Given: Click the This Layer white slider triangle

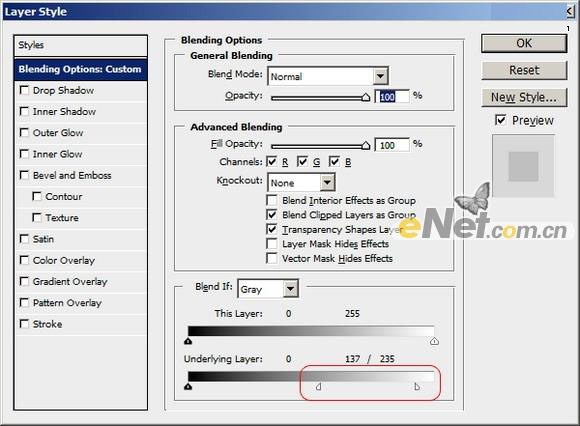Looking at the screenshot, I should click(434, 341).
